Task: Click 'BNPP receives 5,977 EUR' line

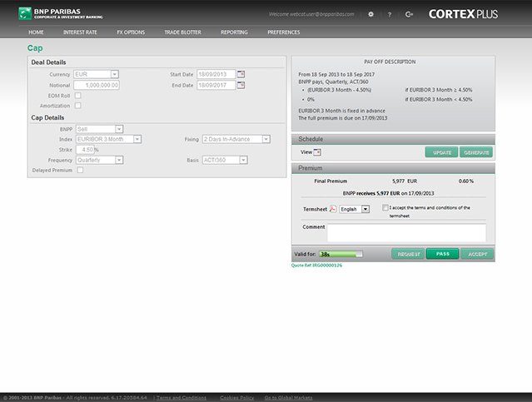Action: [x=388, y=193]
